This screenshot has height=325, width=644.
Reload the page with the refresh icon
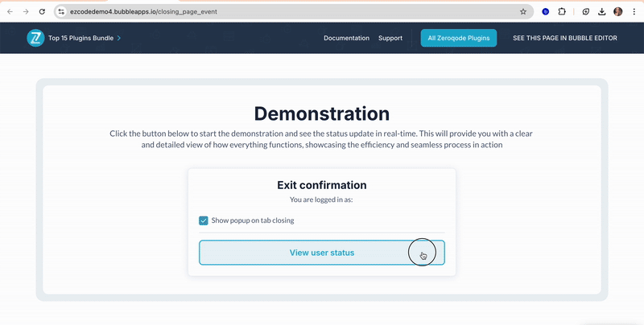click(x=42, y=12)
